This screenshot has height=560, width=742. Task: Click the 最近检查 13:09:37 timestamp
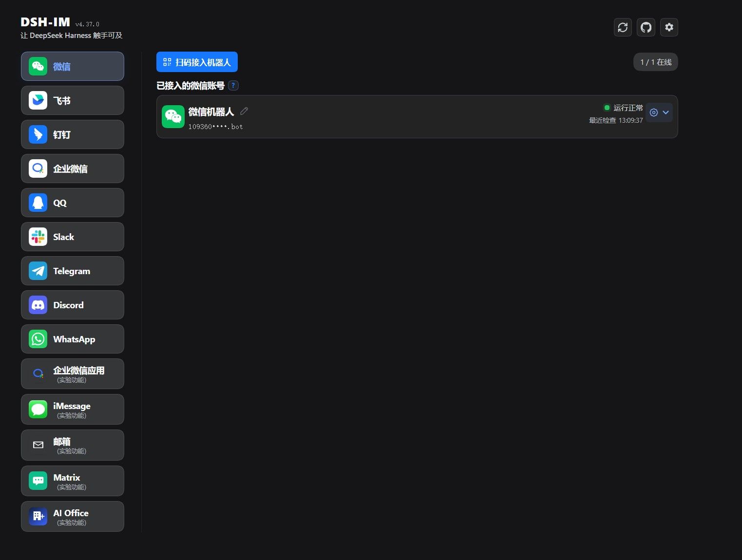pos(616,120)
